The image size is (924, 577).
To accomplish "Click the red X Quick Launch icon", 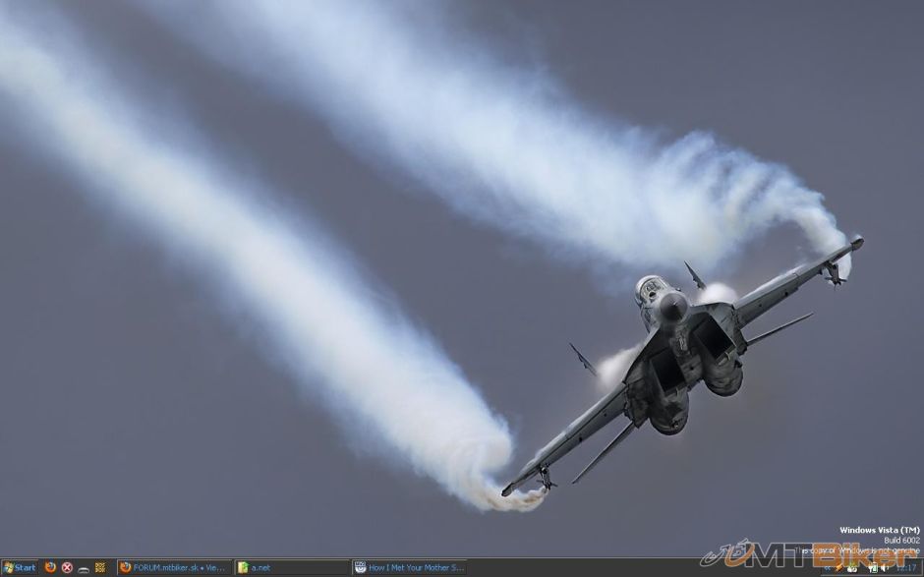I will tap(67, 567).
